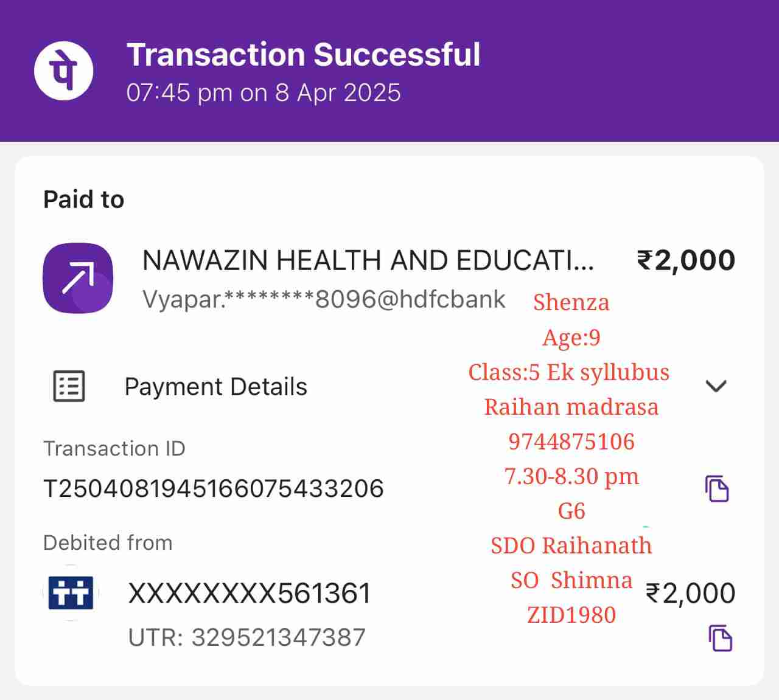Click the Payment Details heading

(215, 387)
